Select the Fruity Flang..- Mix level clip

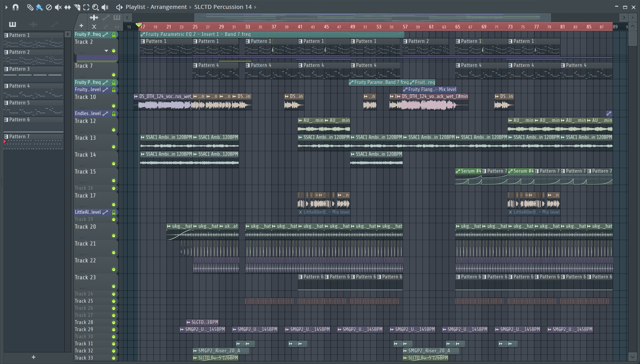[430, 90]
